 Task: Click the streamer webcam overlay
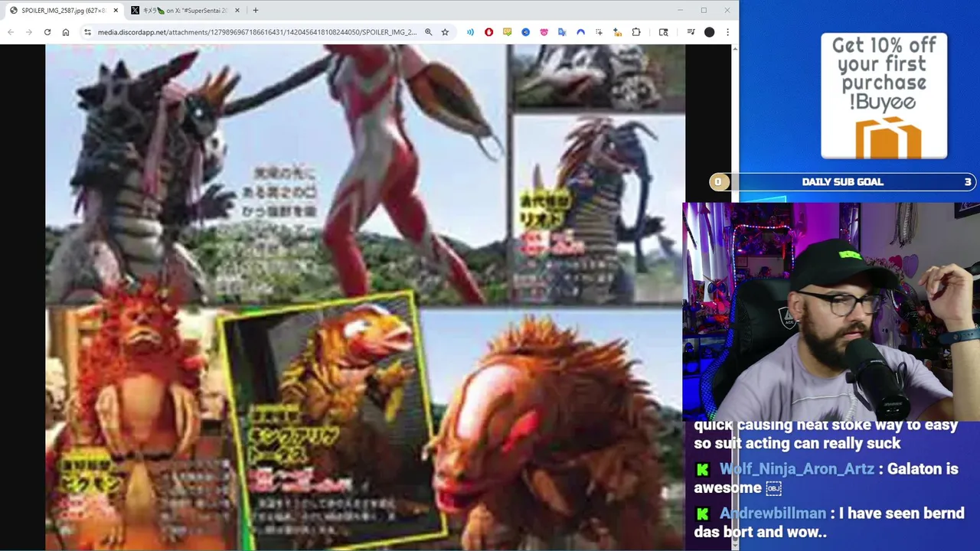[831, 311]
